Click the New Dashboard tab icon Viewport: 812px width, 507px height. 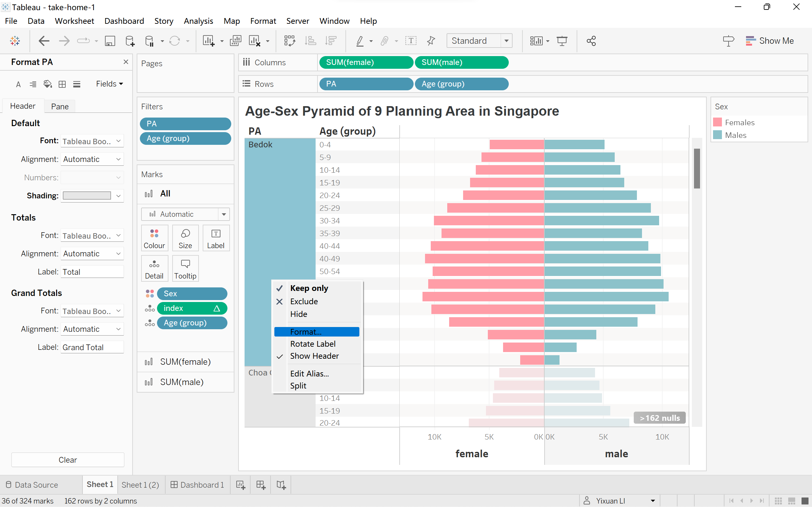pos(261,485)
